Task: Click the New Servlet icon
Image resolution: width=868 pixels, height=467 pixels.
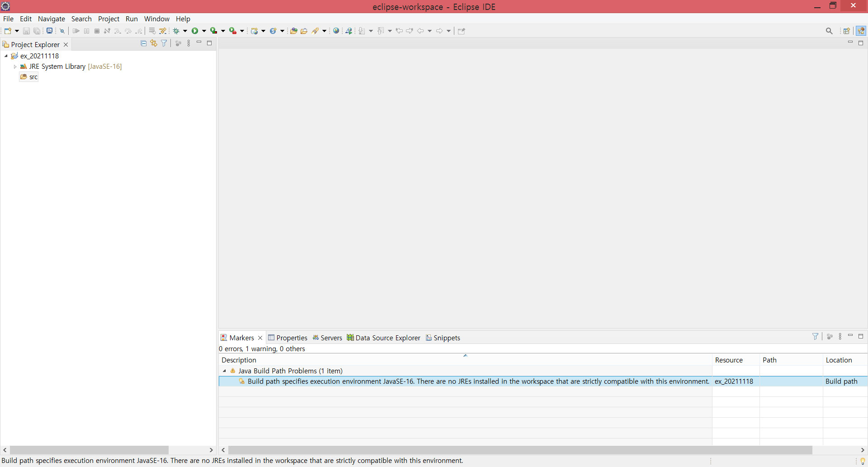Action: (273, 31)
